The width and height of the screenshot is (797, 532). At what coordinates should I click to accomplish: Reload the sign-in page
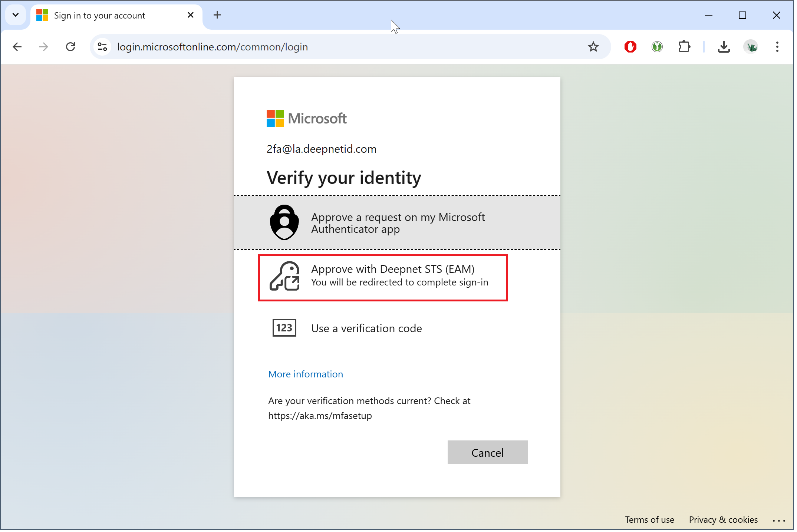pyautogui.click(x=70, y=47)
